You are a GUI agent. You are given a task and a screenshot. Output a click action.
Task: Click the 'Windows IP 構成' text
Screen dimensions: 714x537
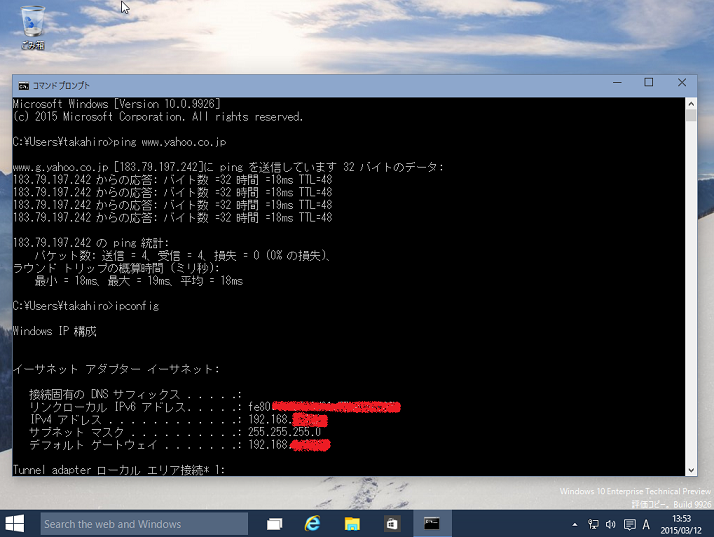coord(55,331)
